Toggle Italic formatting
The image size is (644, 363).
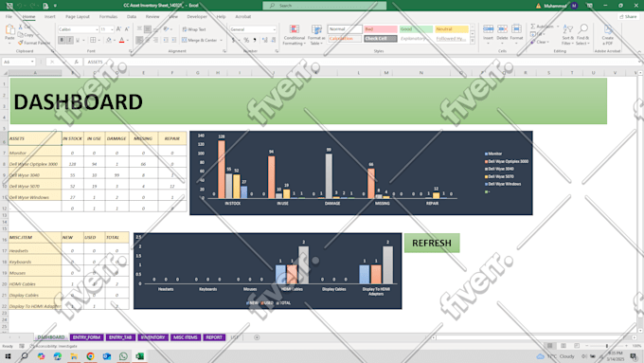click(70, 41)
